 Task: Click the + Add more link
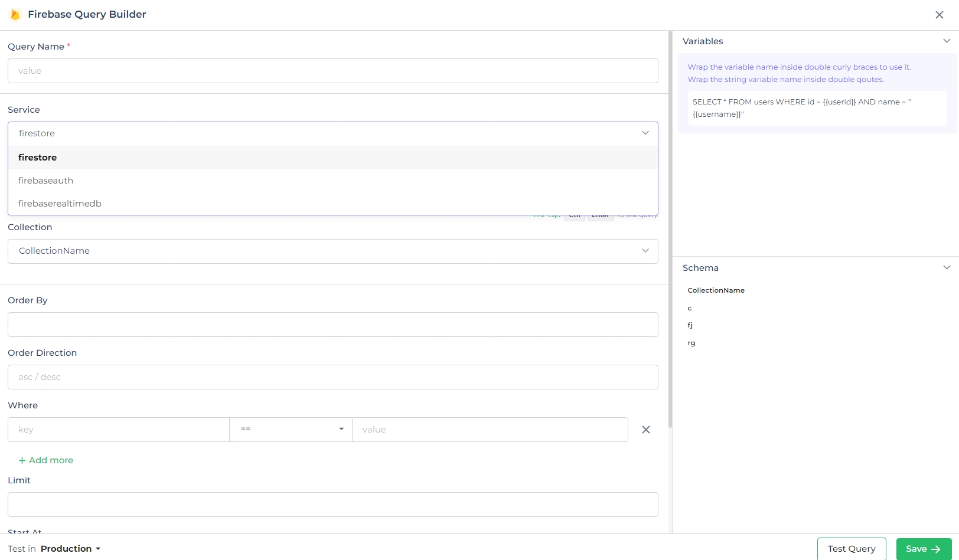46,460
